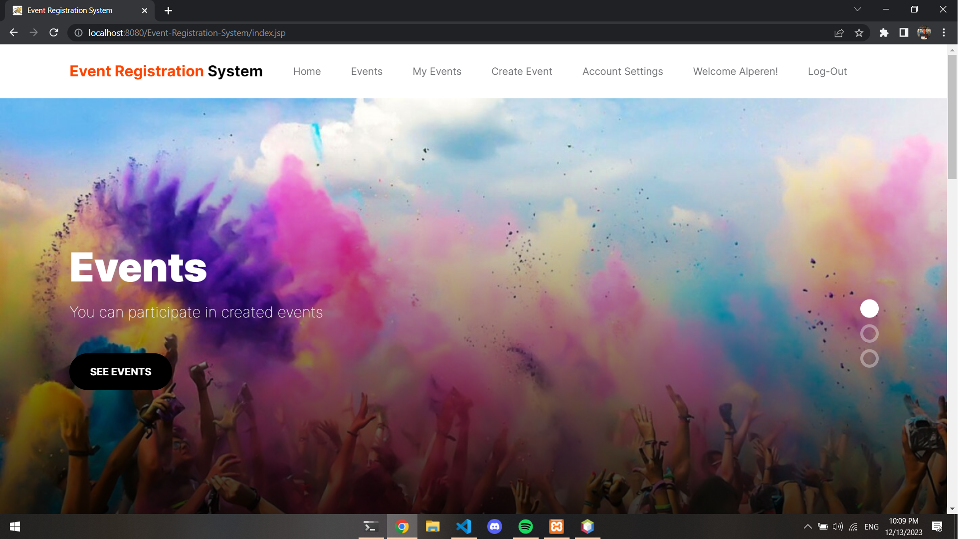Show hidden system tray icons
The height and width of the screenshot is (539, 980).
(807, 527)
